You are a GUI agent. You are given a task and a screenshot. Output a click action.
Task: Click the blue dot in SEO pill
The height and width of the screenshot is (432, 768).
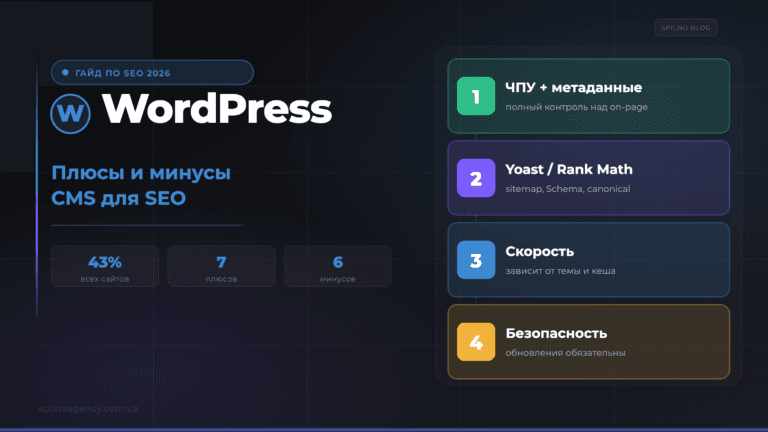[x=65, y=72]
